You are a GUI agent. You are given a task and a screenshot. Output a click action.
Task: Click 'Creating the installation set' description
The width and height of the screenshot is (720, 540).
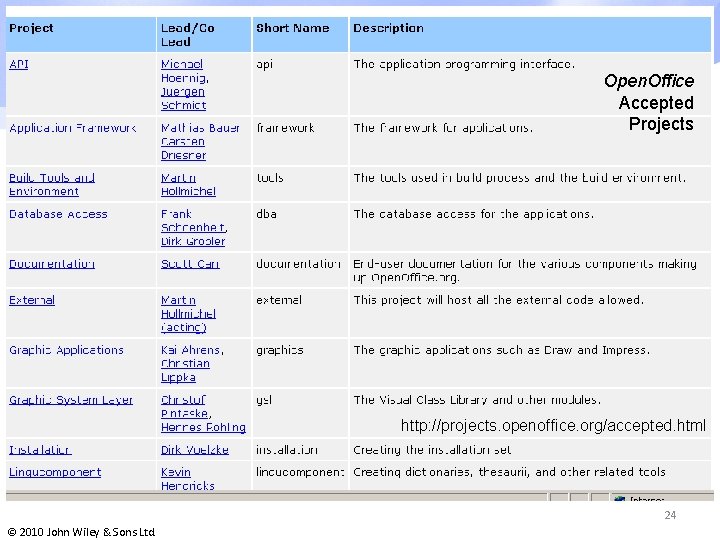(432, 450)
